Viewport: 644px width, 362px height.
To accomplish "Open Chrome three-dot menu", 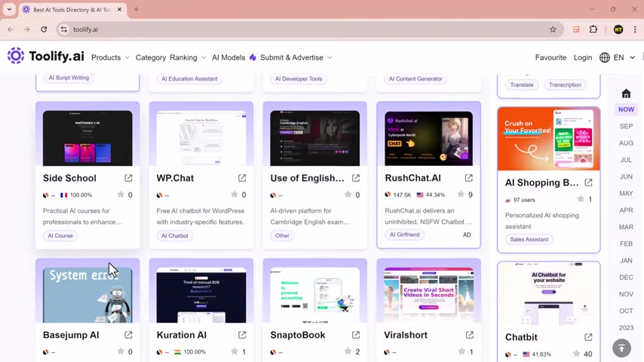I will 635,29.
